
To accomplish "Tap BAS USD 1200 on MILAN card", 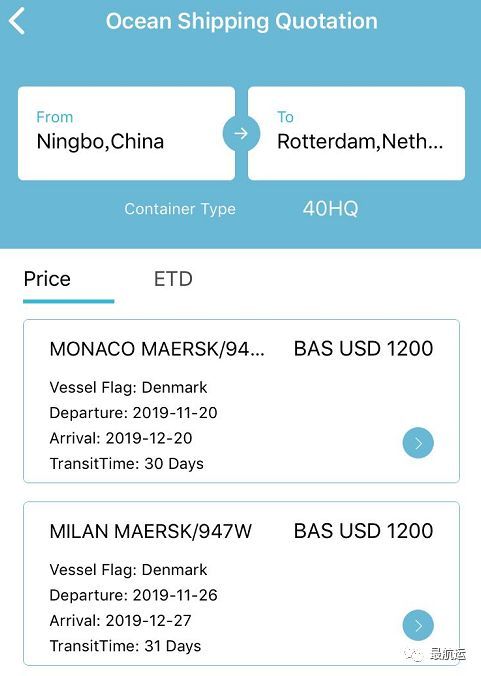I will click(363, 531).
